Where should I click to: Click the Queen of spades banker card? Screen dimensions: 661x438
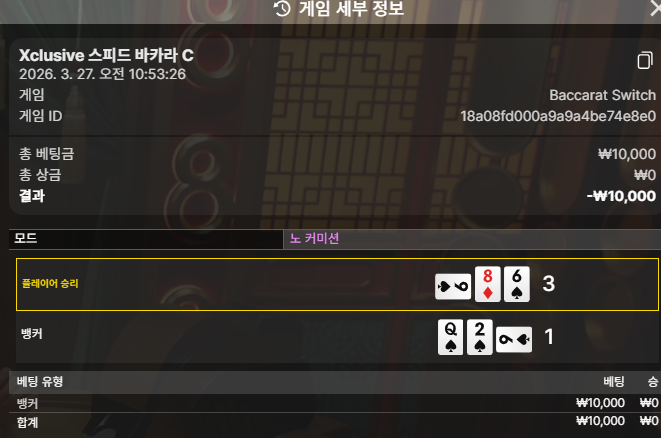(450, 337)
